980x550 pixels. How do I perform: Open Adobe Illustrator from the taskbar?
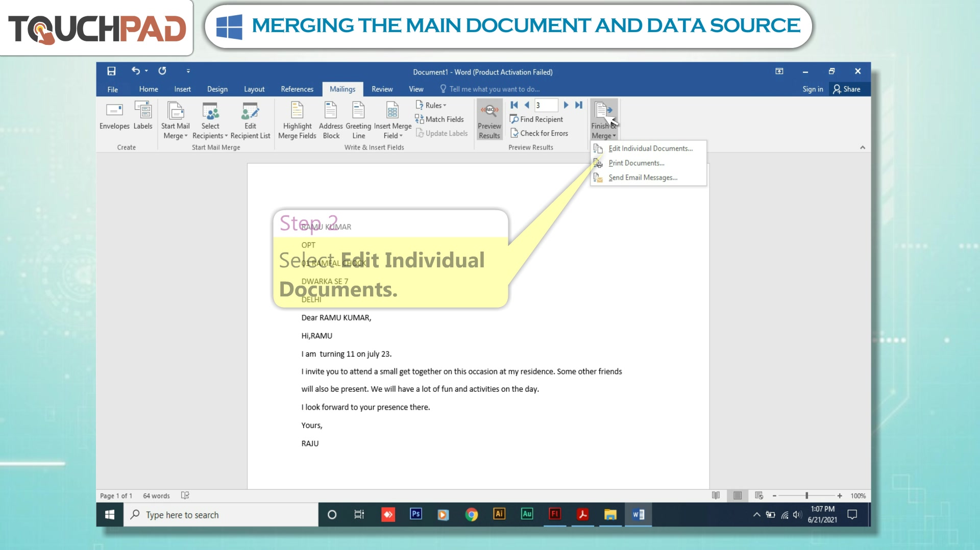coord(499,514)
